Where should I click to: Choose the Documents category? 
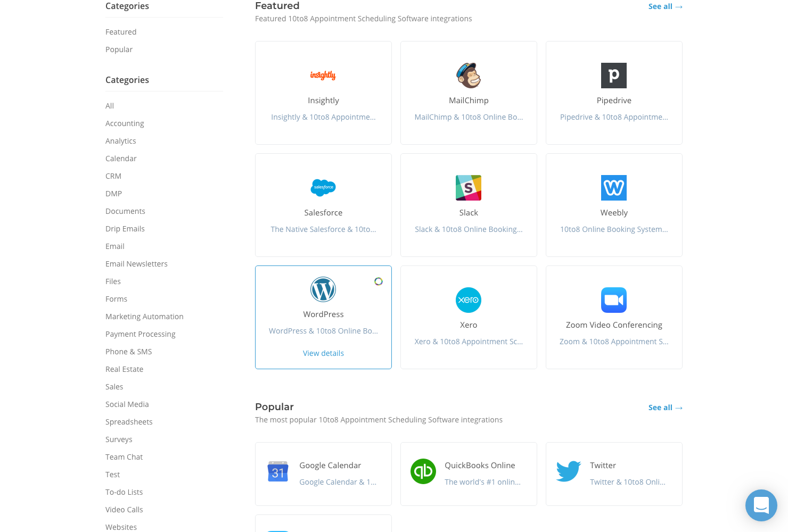coord(125,211)
